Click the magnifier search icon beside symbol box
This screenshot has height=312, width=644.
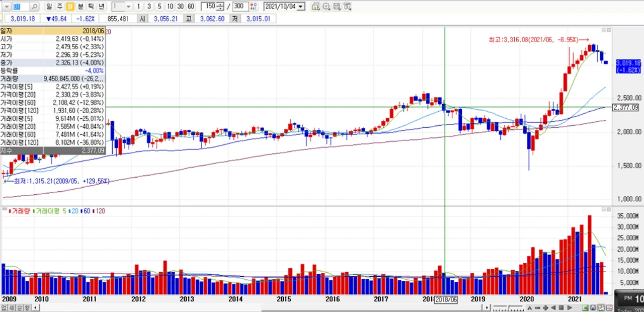[34, 7]
